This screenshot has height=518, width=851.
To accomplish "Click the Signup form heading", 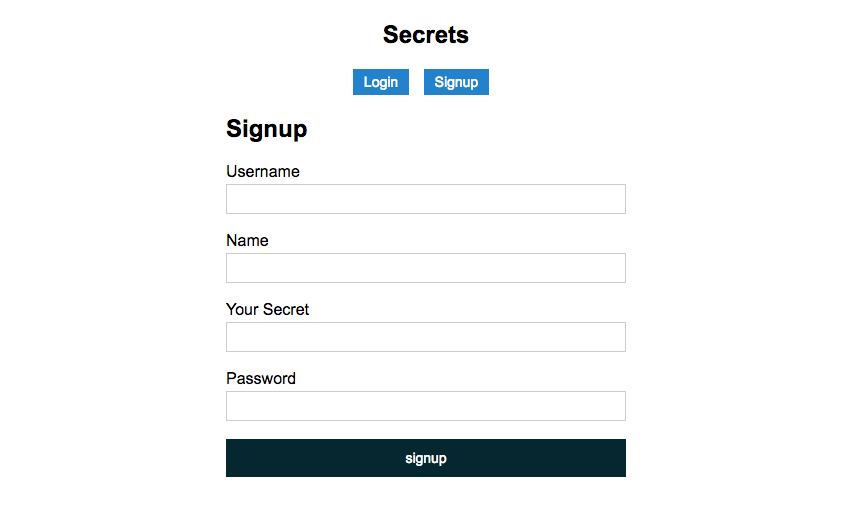I will [266, 129].
